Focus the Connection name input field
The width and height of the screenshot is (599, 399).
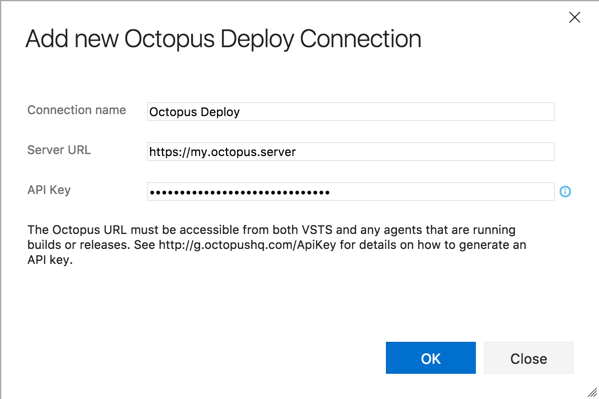[x=351, y=112]
